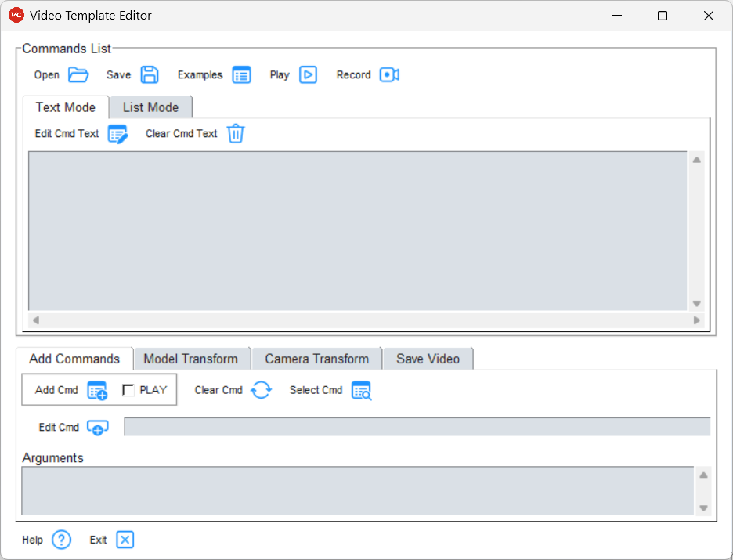Switch to the Save Video tab
This screenshot has width=733, height=560.
428,358
